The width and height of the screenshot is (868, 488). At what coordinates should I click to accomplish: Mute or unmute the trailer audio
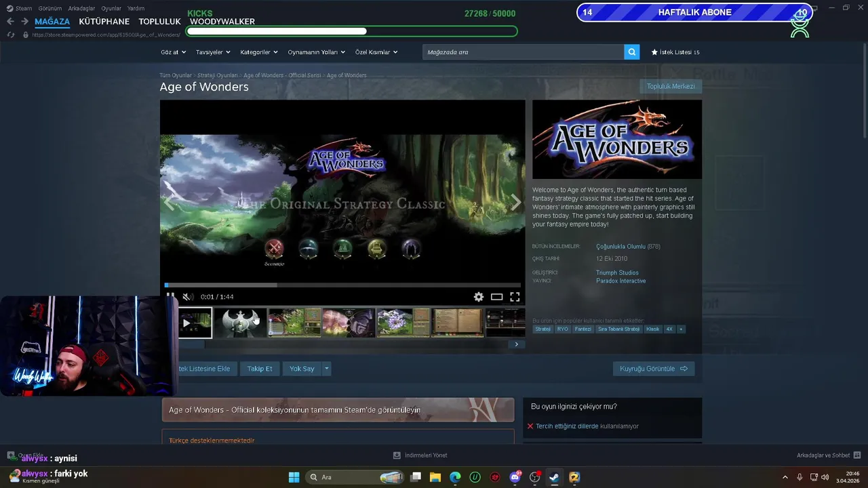[x=188, y=297]
